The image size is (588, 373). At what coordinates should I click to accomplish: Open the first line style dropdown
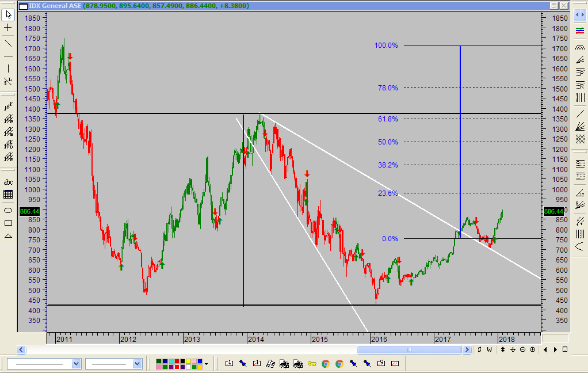pos(76,364)
